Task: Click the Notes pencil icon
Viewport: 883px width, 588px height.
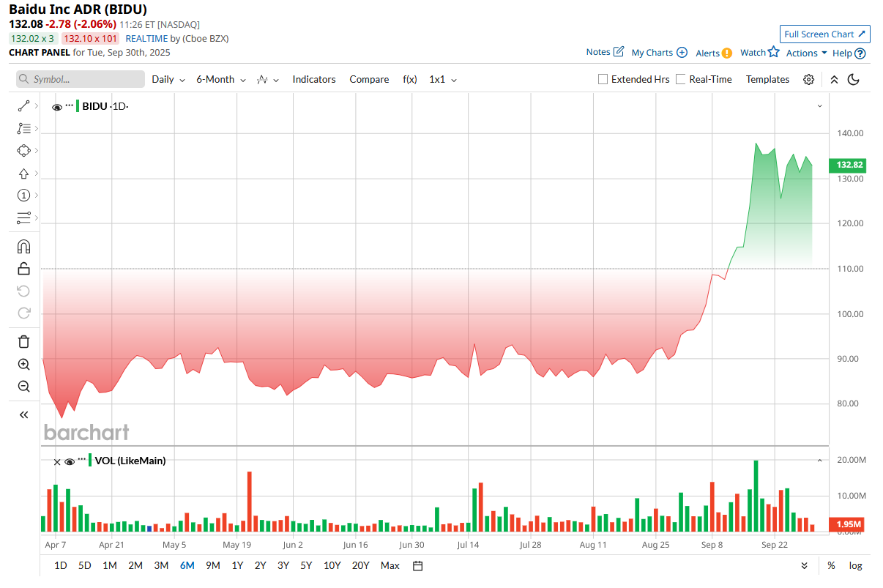Action: coord(619,52)
